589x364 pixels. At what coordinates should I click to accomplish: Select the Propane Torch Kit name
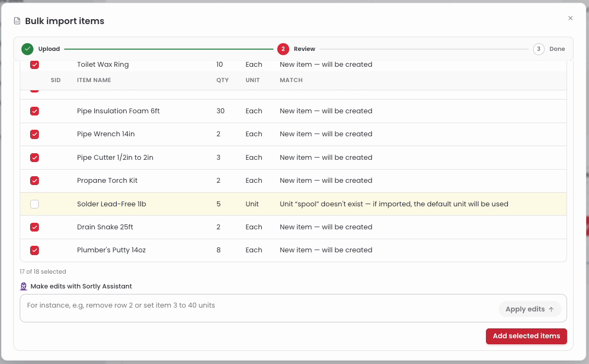107,181
